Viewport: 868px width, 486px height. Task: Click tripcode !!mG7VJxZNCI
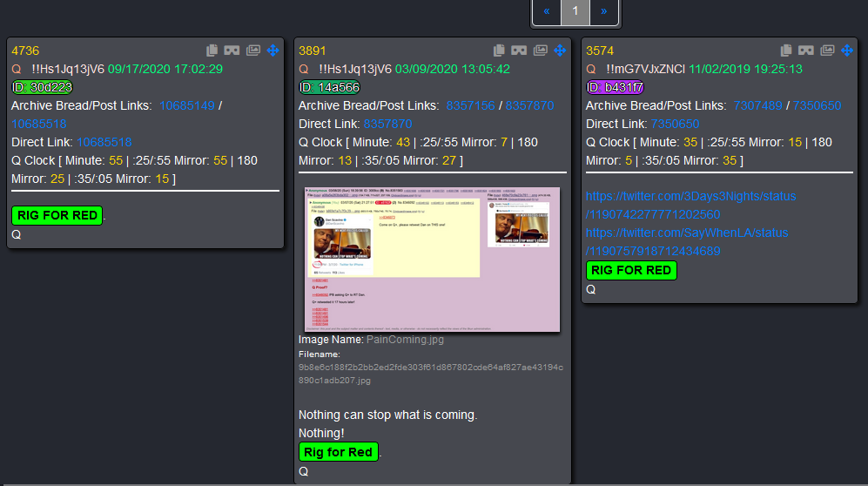point(645,69)
